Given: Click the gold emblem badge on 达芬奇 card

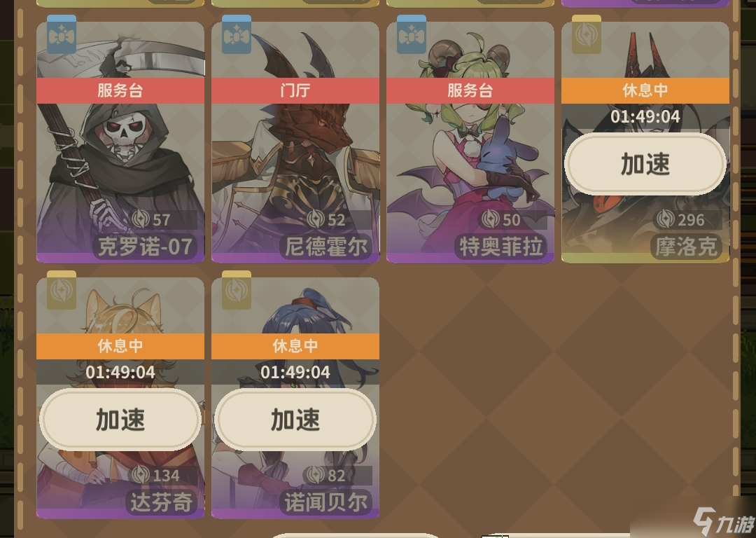Looking at the screenshot, I should coord(61,290).
